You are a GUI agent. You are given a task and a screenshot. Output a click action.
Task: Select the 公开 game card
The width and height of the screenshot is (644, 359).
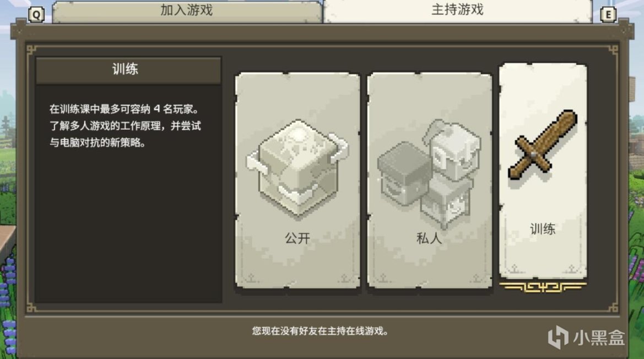298,180
